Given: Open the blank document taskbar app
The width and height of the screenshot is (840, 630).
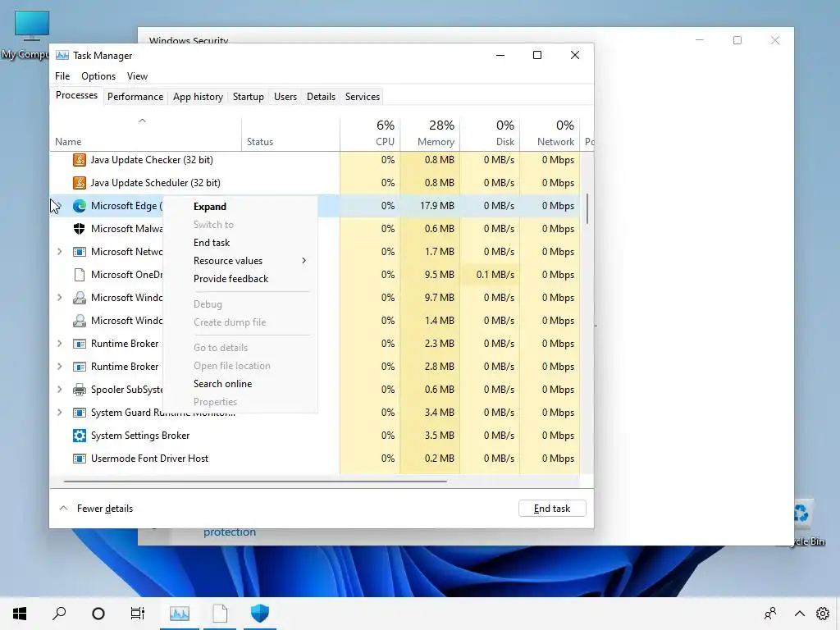Looking at the screenshot, I should [x=220, y=614].
